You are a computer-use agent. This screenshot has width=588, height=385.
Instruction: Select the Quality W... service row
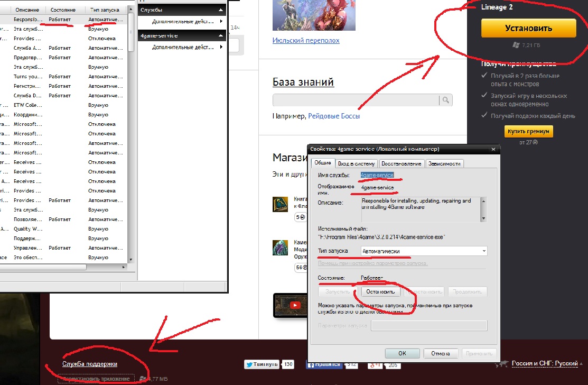[x=64, y=229]
